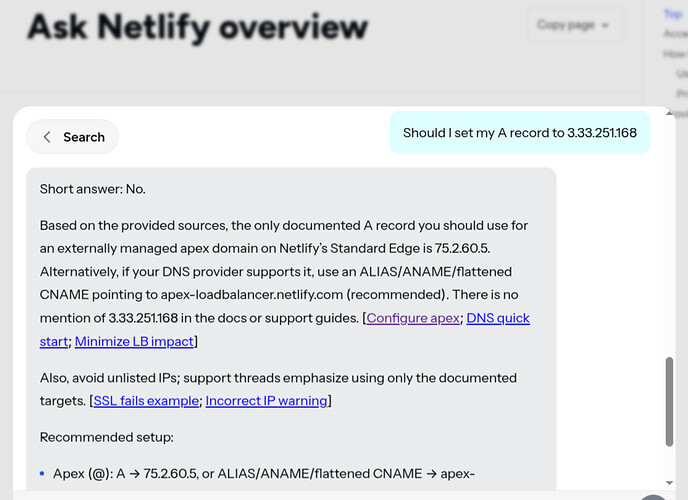Select the second item in page outline
Screen dimensions: 688x500
(x=675, y=33)
